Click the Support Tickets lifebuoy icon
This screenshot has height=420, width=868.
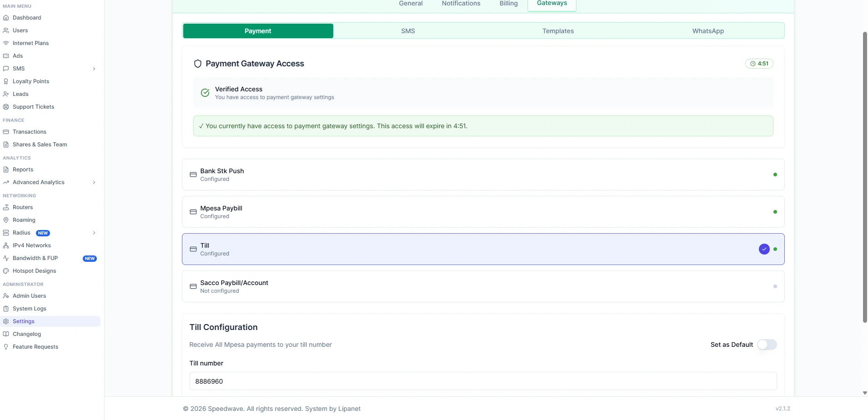click(x=6, y=107)
